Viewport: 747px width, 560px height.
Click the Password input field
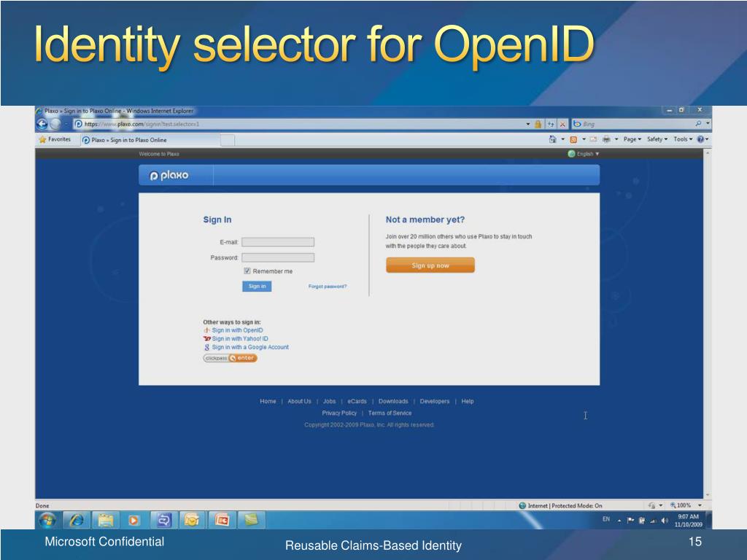278,257
